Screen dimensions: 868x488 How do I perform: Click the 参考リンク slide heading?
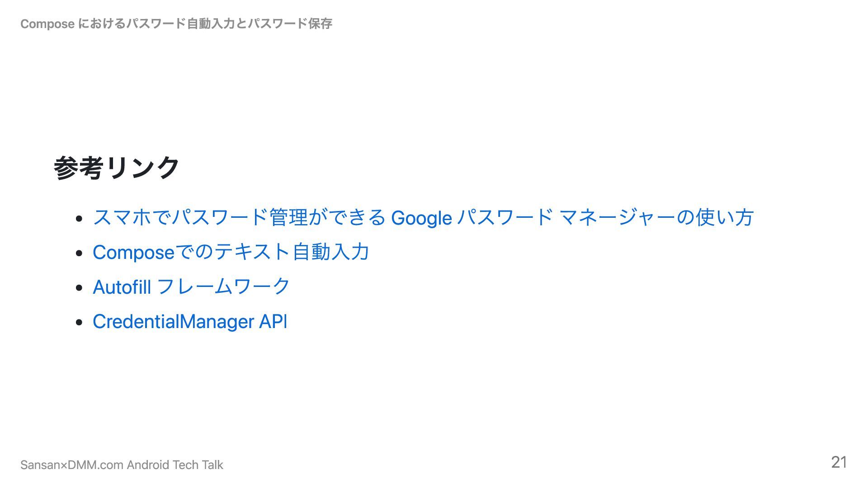click(117, 168)
